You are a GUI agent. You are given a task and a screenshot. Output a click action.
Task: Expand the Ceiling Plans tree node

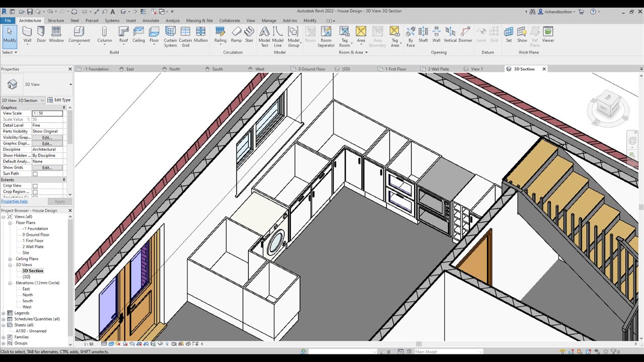[x=10, y=259]
